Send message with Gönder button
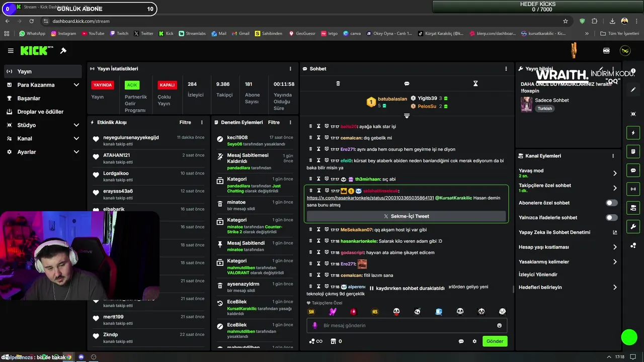The image size is (644, 362). [495, 341]
